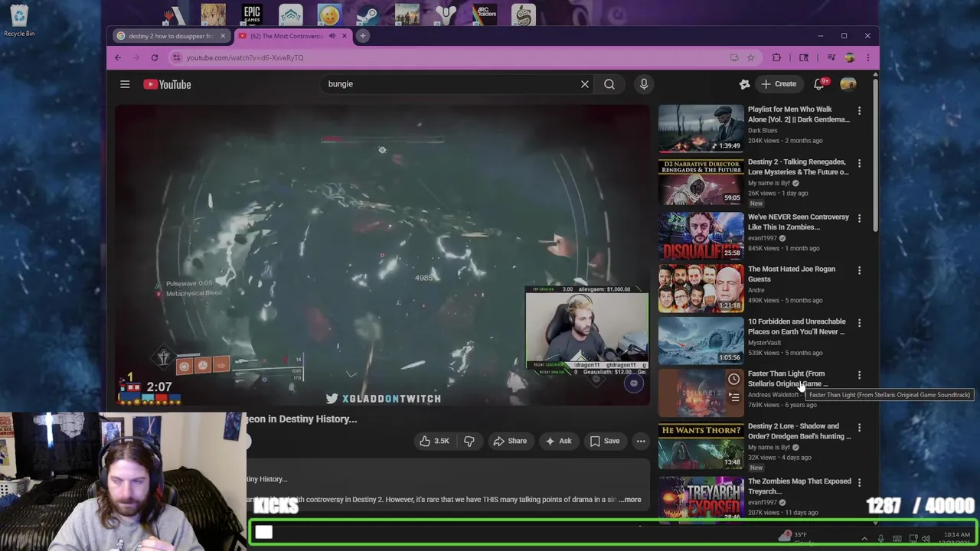Click the Create button
Viewport: 980px width, 551px height.
[x=779, y=84]
